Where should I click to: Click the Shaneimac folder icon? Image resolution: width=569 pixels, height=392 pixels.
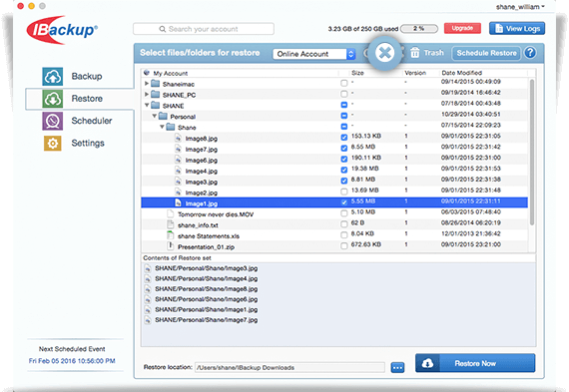point(156,84)
